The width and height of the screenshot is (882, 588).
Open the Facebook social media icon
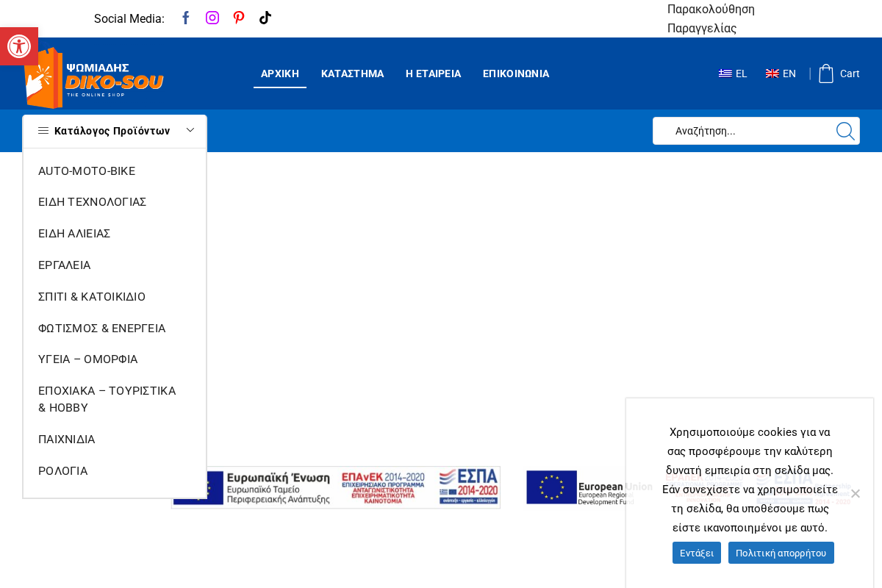pyautogui.click(x=186, y=18)
